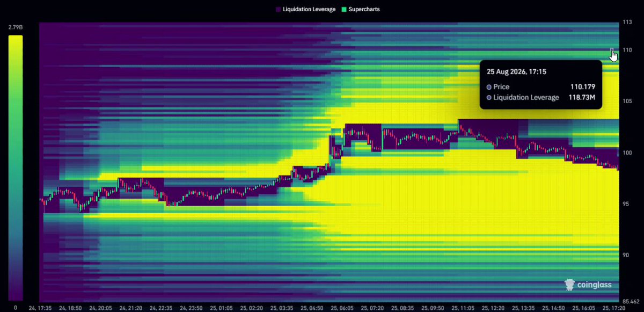Click the 95 price axis label
The image size is (644, 312).
(625, 204)
